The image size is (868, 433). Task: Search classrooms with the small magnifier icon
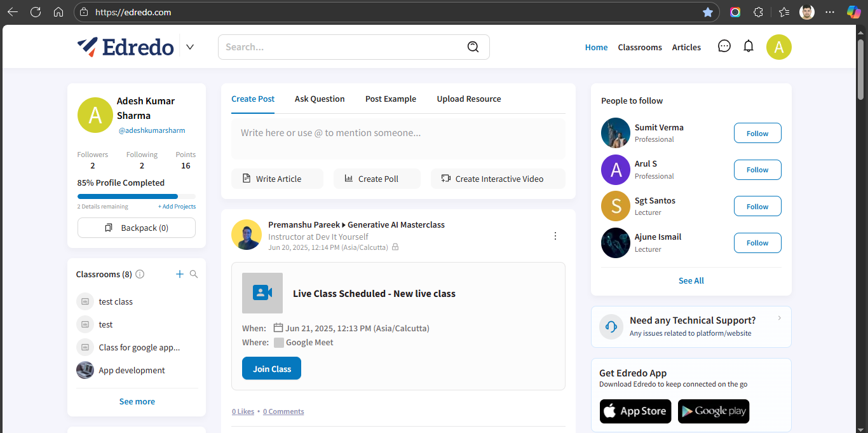click(194, 274)
